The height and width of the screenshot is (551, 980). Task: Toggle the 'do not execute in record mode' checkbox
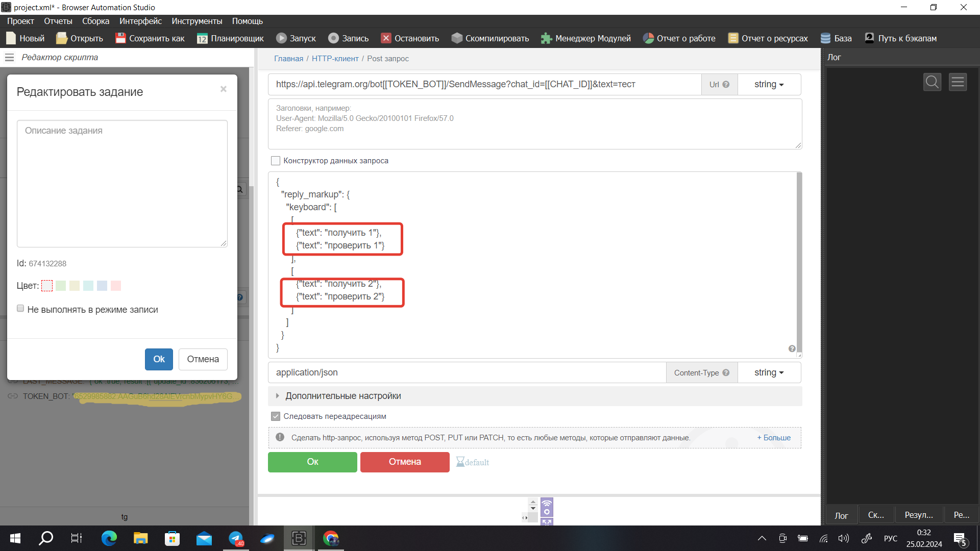20,309
